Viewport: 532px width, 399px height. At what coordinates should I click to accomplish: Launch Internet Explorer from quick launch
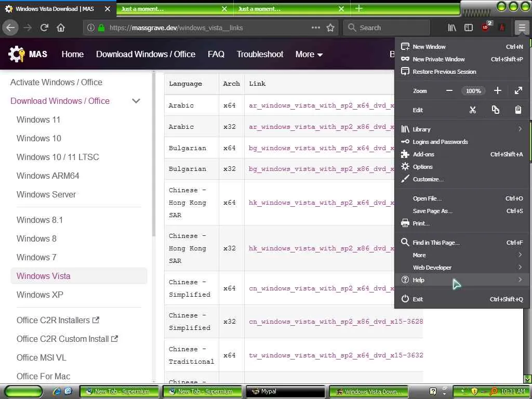point(56,391)
